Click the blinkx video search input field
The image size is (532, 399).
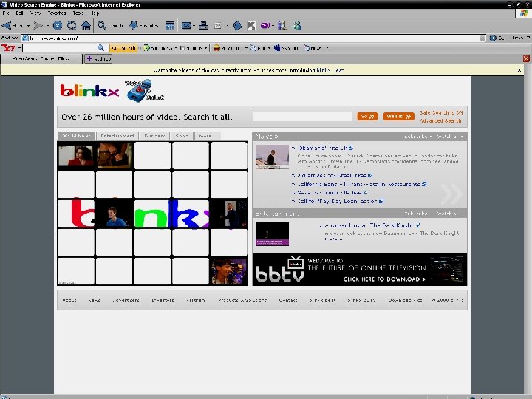tap(302, 117)
